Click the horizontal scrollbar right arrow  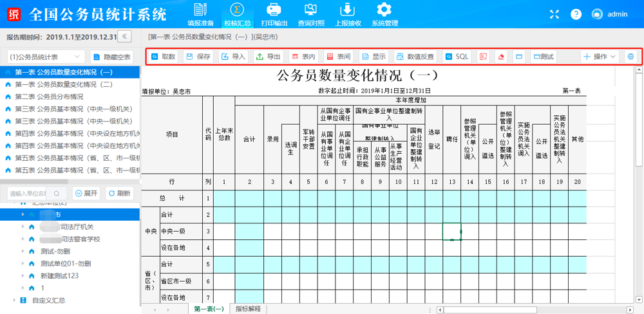629,309
